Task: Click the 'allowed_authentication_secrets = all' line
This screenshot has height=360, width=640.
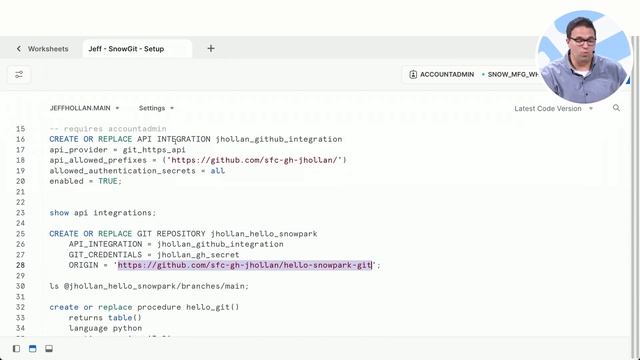Action: (137, 171)
